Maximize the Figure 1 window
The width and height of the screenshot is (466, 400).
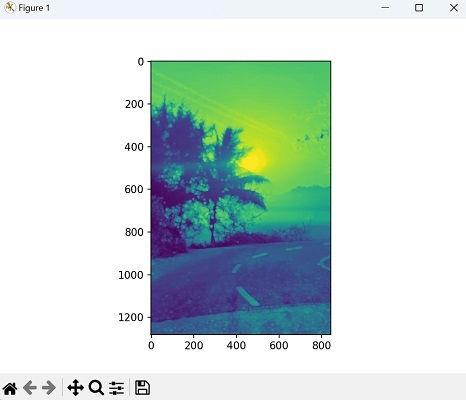(x=419, y=7)
